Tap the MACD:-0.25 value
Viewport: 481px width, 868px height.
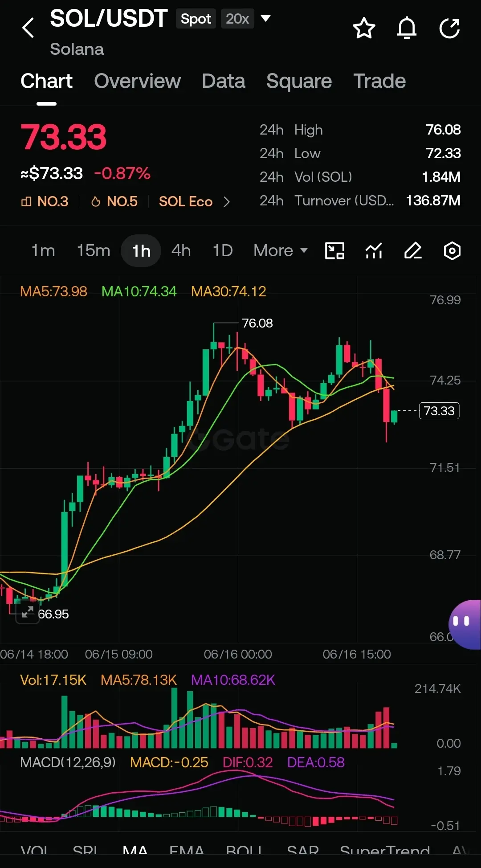tap(169, 762)
